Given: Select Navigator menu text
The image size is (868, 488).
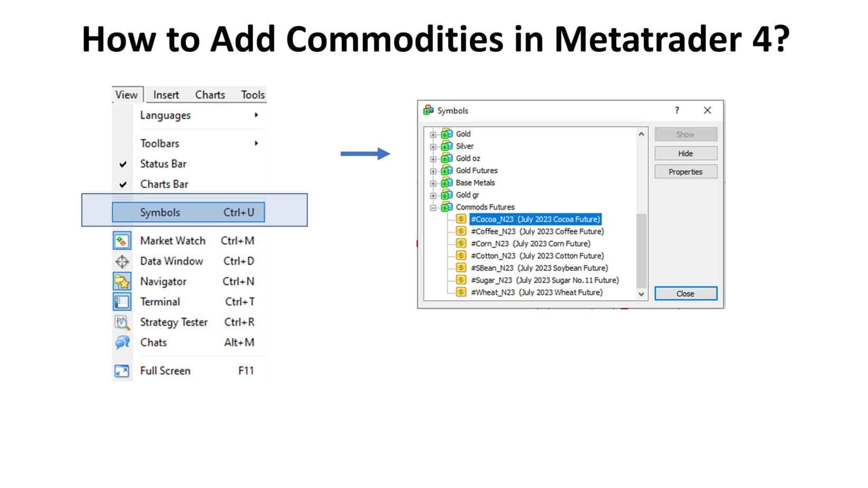Looking at the screenshot, I should pos(163,281).
